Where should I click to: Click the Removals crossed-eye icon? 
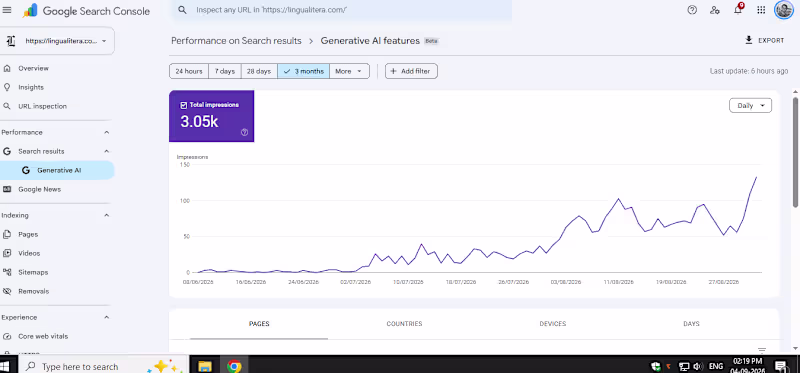coord(7,291)
